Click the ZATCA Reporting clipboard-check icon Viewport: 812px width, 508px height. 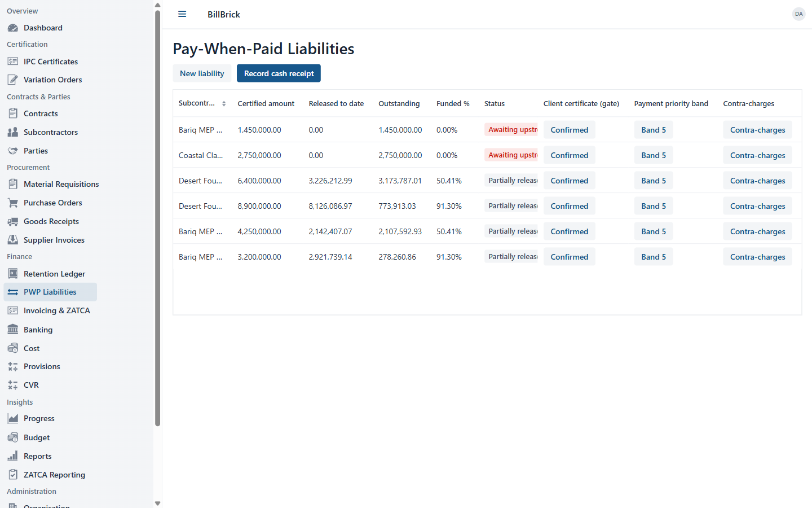[13, 475]
